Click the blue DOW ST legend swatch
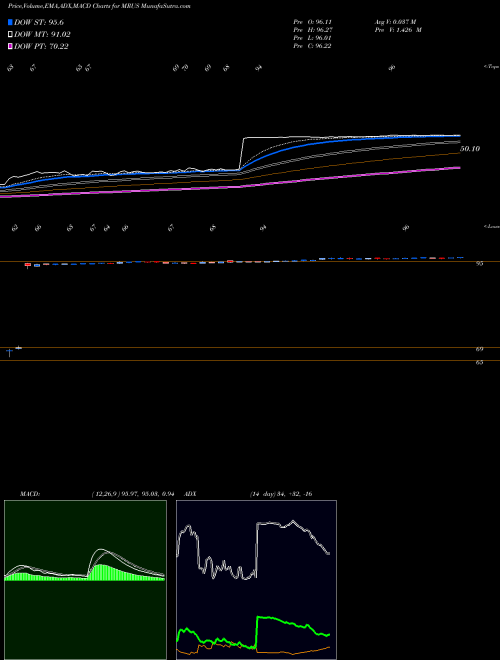 pyautogui.click(x=10, y=22)
